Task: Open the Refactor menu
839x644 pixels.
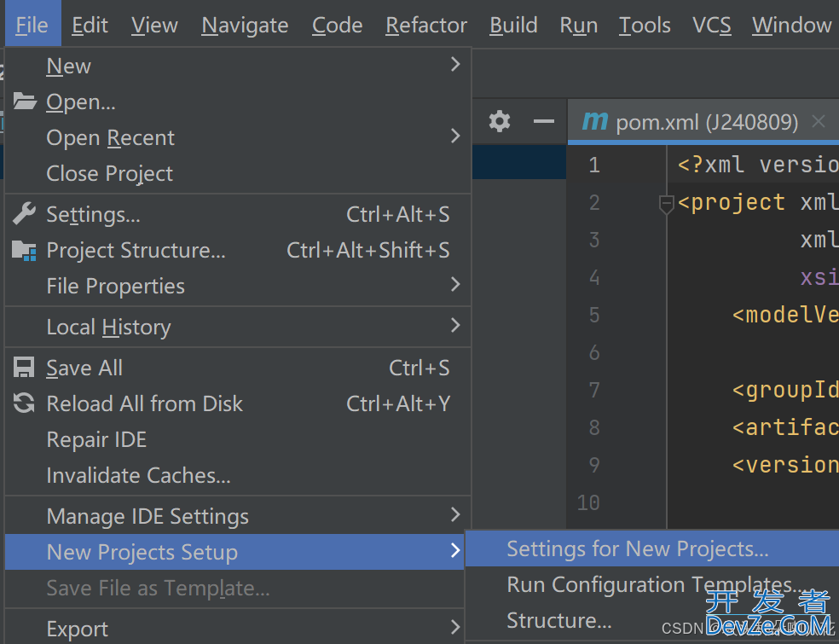Action: tap(426, 25)
